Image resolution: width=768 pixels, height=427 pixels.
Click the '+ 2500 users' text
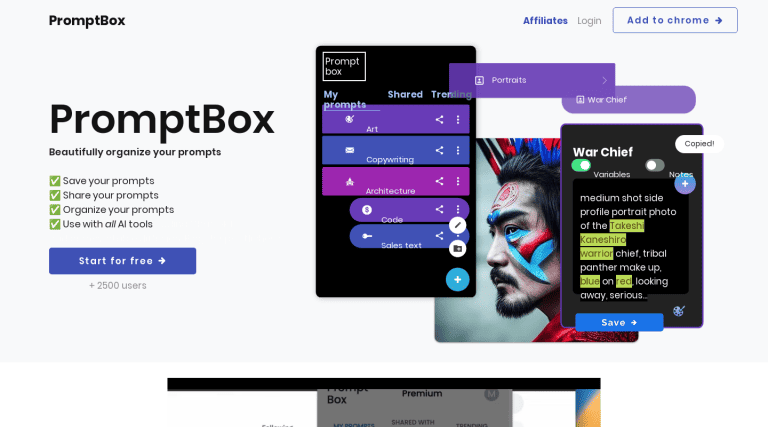click(118, 285)
